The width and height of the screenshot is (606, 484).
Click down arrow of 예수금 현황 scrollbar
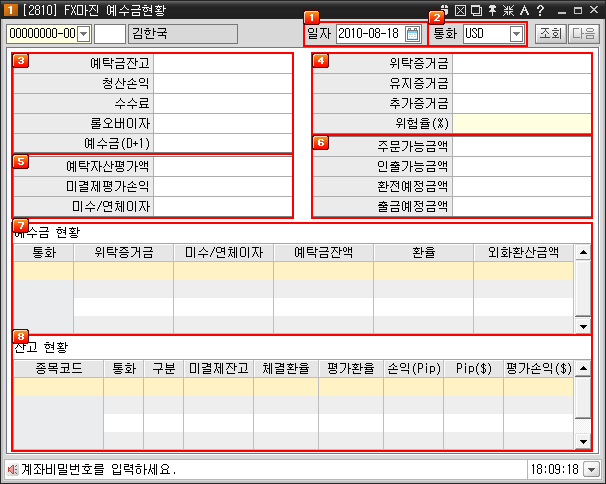pos(583,326)
